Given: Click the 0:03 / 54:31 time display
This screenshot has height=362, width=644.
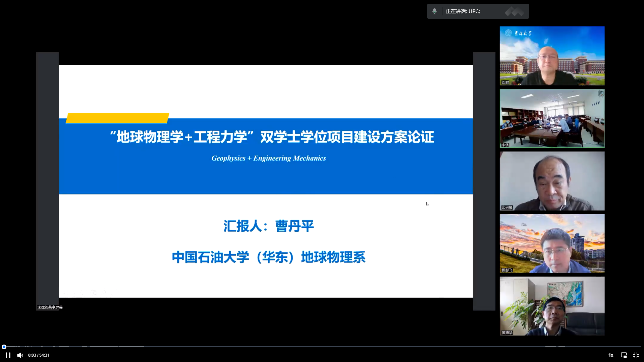Looking at the screenshot, I should pos(39,355).
